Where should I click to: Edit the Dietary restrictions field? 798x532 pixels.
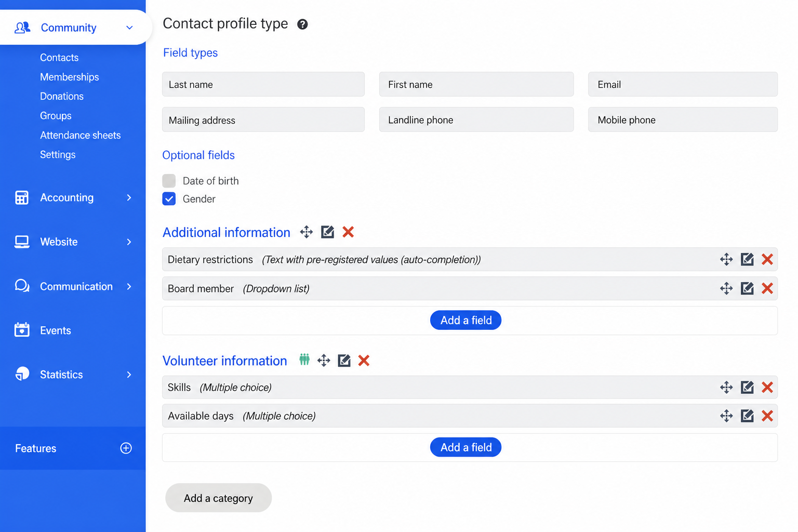747,259
